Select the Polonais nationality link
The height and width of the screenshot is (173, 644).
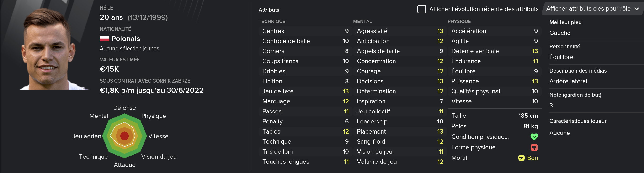pyautogui.click(x=126, y=39)
